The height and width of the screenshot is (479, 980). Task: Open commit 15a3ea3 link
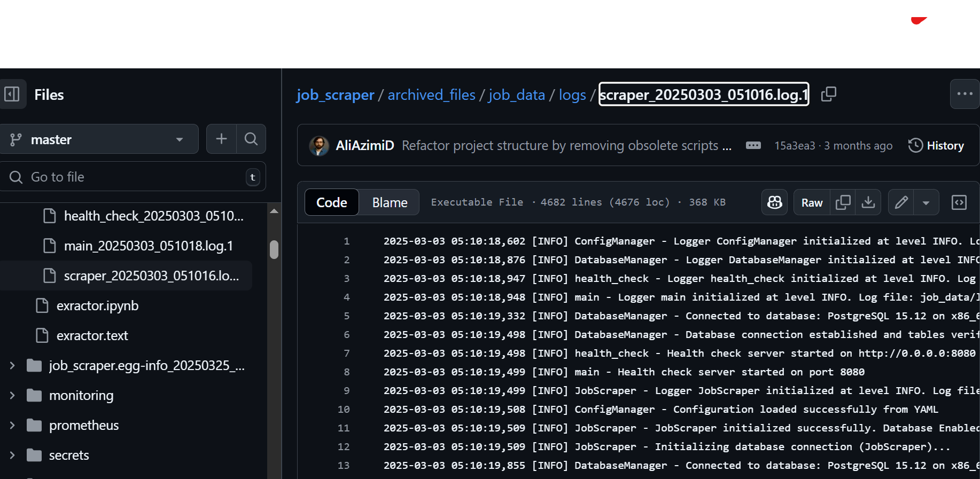pyautogui.click(x=795, y=146)
